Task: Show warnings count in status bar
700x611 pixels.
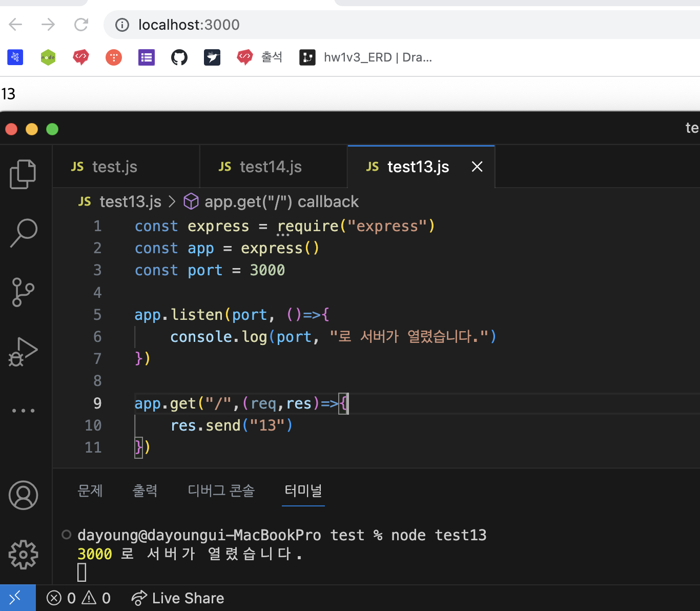Action: point(96,598)
